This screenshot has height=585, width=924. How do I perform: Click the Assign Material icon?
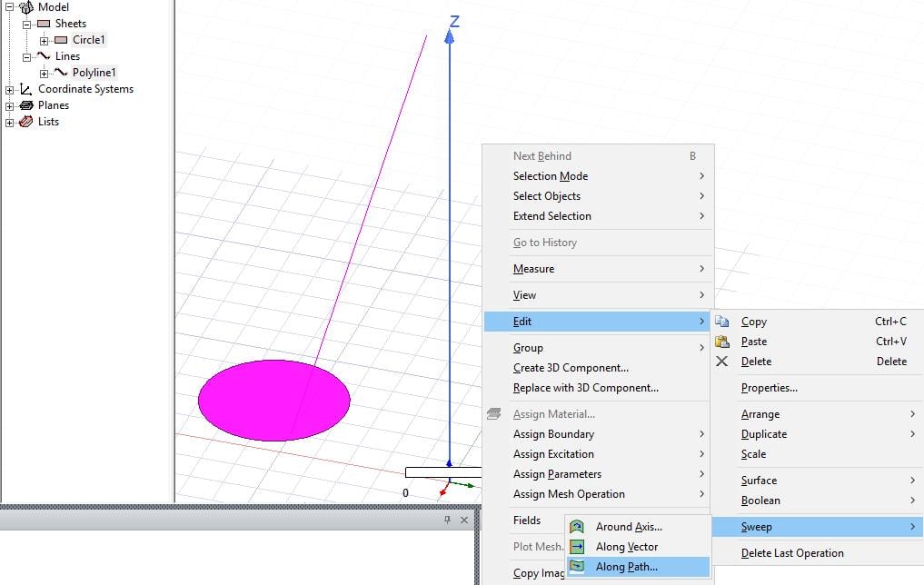[x=494, y=414]
